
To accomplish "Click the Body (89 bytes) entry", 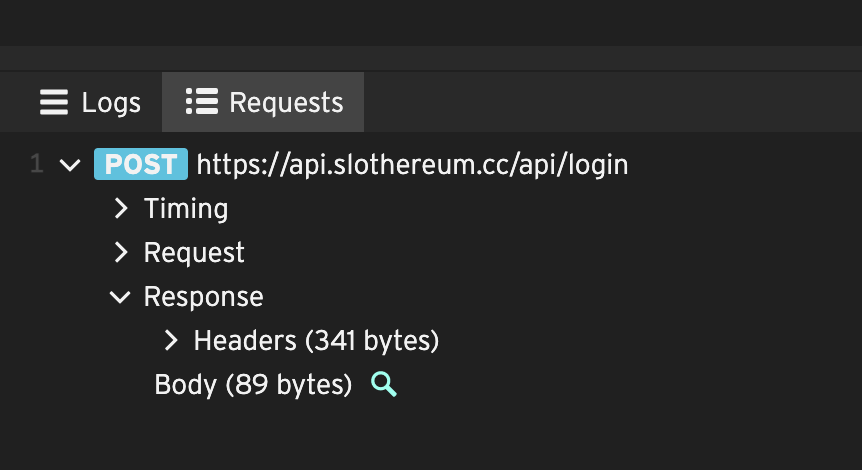I will [253, 385].
